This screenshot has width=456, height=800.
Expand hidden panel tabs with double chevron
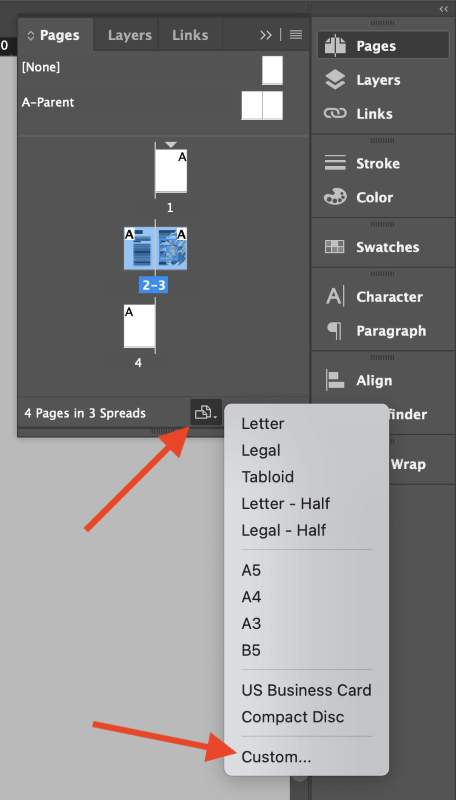tap(266, 35)
